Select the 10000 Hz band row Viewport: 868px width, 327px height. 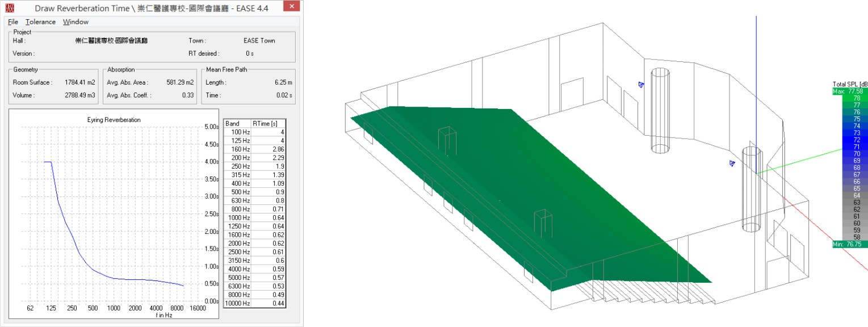255,303
